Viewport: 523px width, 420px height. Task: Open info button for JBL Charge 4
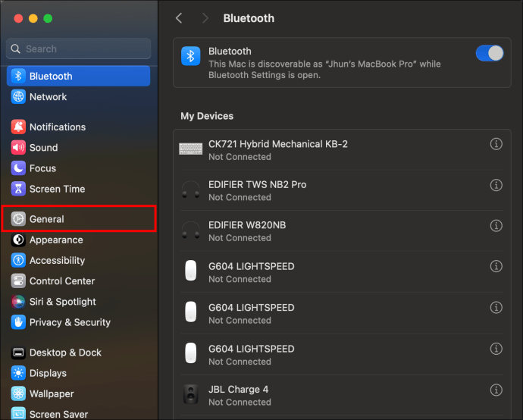(496, 390)
